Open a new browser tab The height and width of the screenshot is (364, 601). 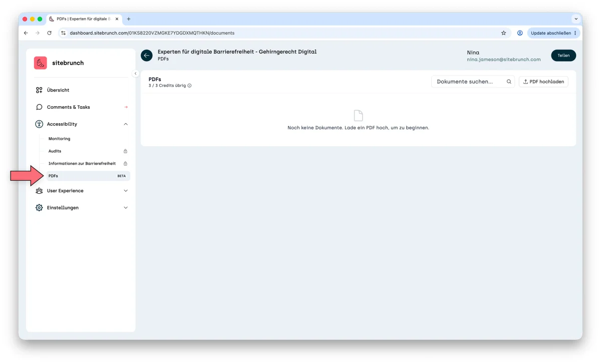click(x=129, y=19)
